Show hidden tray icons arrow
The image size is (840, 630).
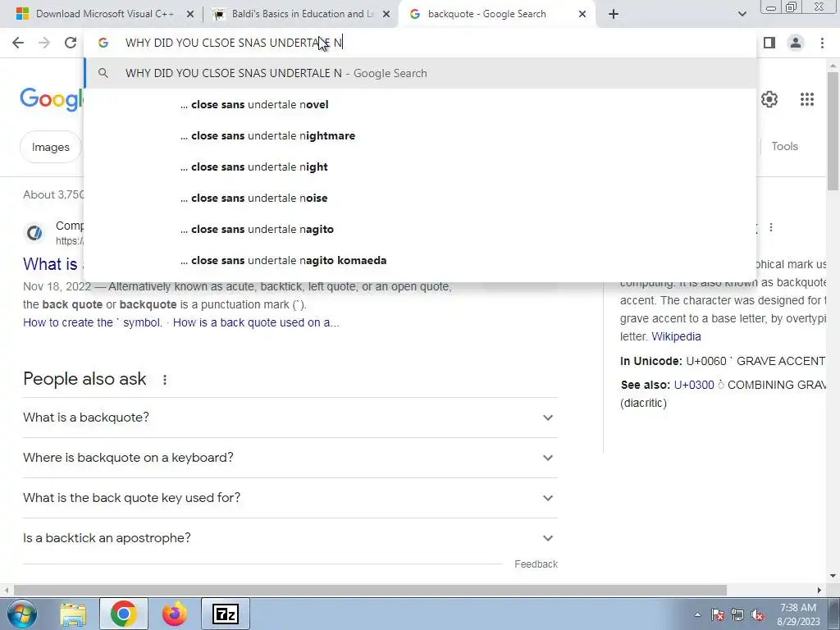pyautogui.click(x=697, y=614)
